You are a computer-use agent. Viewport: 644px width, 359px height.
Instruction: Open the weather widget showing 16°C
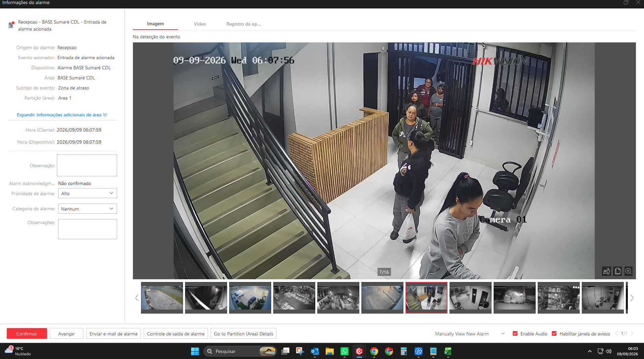18,351
